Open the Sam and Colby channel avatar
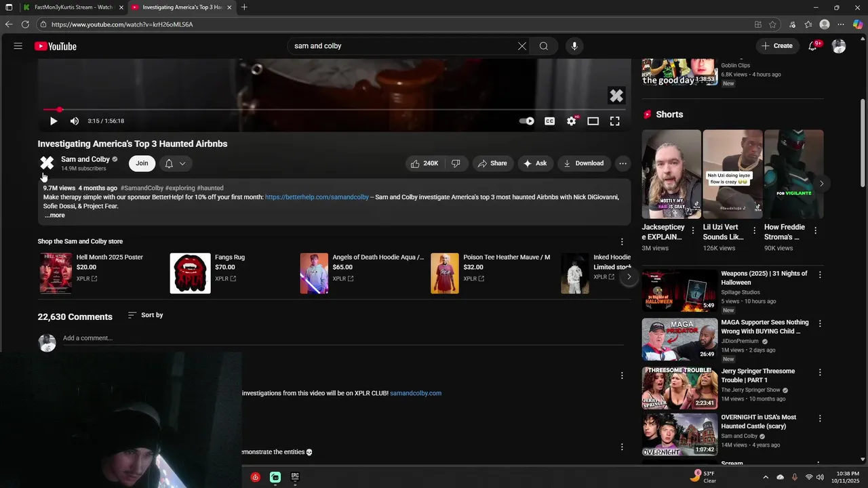Image resolution: width=868 pixels, height=488 pixels. 47,163
